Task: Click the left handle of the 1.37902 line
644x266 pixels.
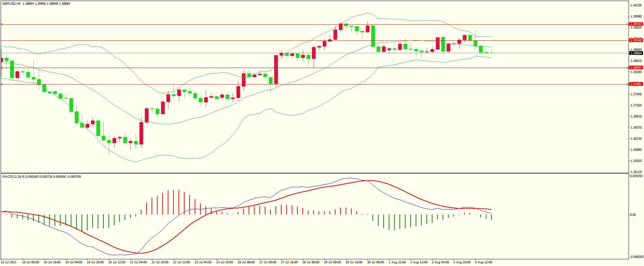Action: (2, 85)
